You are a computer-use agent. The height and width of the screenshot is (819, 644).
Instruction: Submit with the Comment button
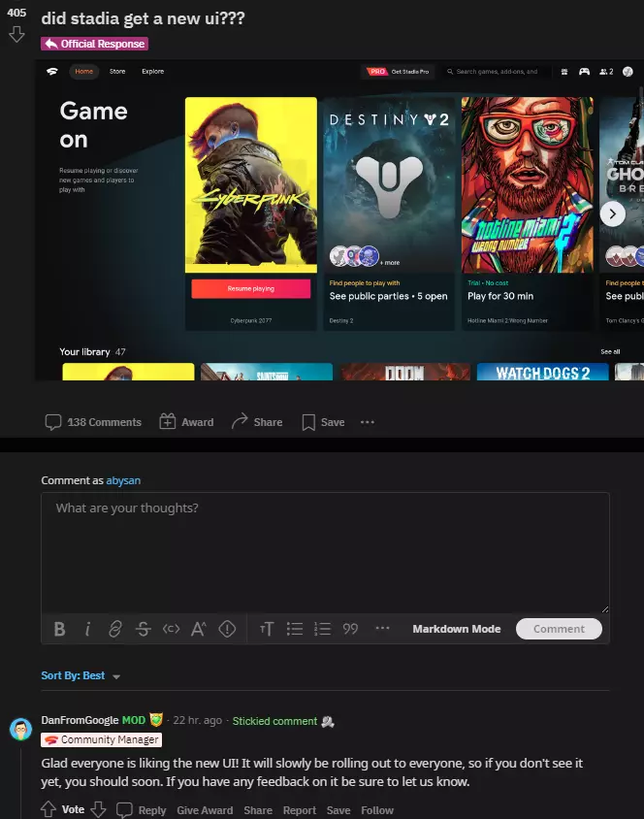tap(559, 629)
